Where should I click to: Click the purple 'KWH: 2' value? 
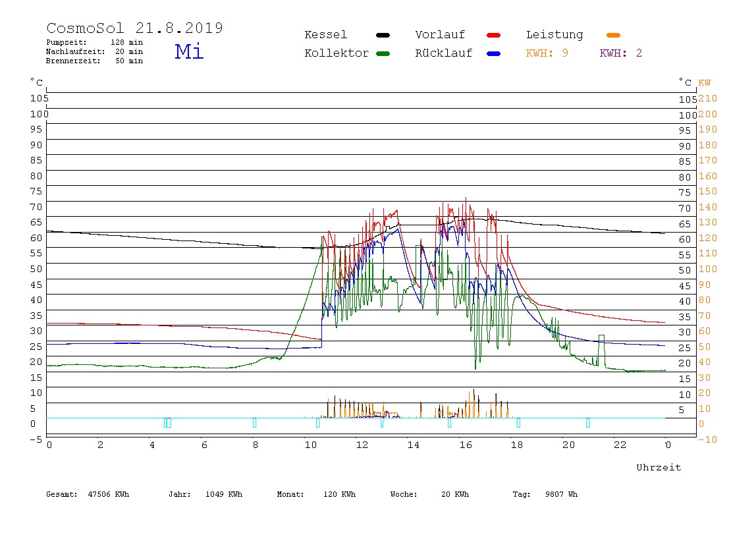pos(621,53)
